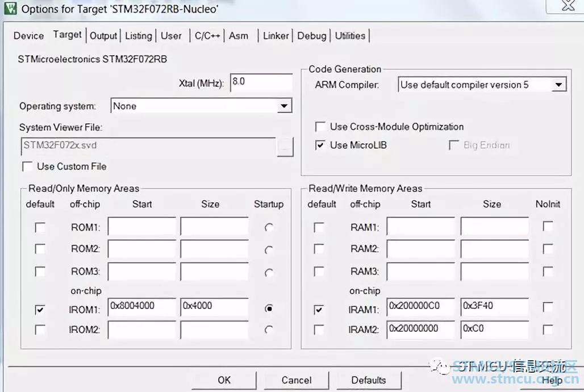Image resolution: width=584 pixels, height=392 pixels.
Task: Toggle IROM2 default checkbox
Action: pyautogui.click(x=40, y=330)
